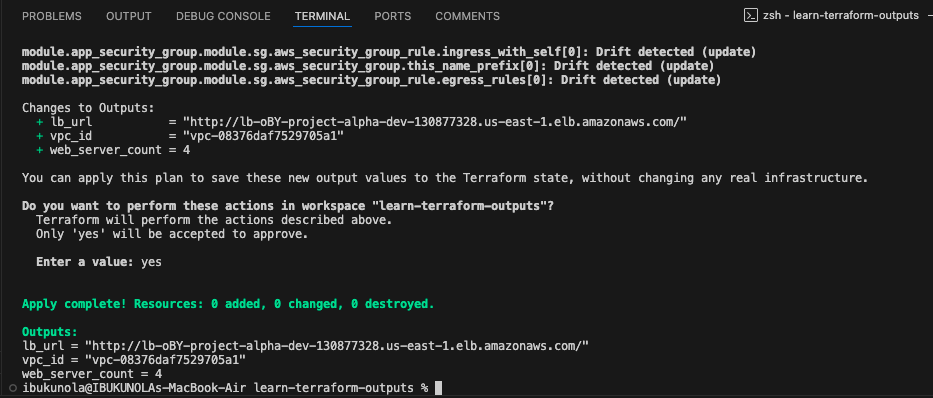Screen dimensions: 933x398
Task: Show the DEBUG CONSOLE tab
Action: (x=223, y=16)
